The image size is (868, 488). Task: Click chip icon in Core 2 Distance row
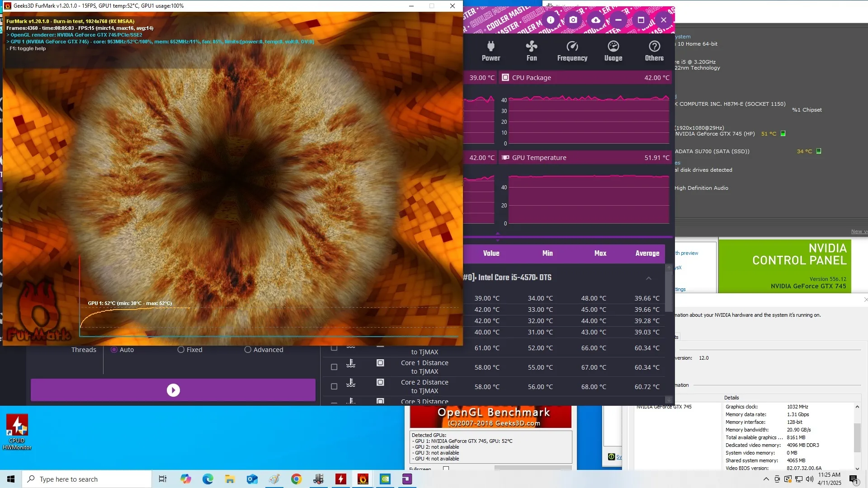pyautogui.click(x=380, y=382)
